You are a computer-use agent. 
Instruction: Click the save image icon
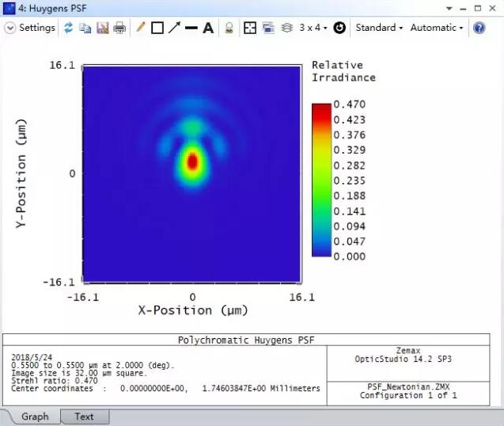(x=103, y=28)
